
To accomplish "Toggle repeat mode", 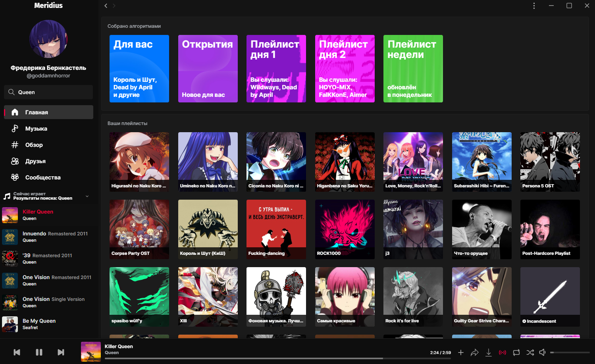I will [516, 352].
